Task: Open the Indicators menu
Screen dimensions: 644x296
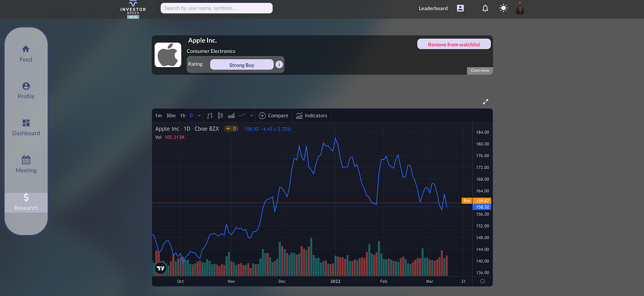Action: (311, 115)
